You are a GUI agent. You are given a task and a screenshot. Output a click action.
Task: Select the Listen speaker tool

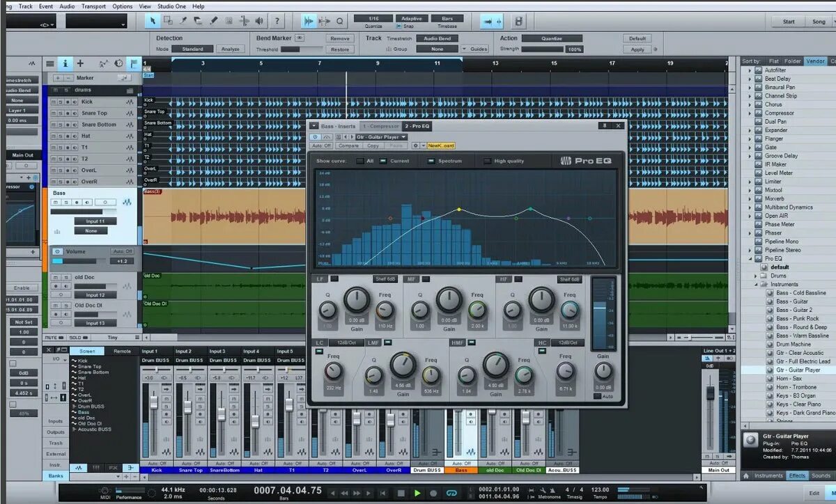pyautogui.click(x=258, y=20)
